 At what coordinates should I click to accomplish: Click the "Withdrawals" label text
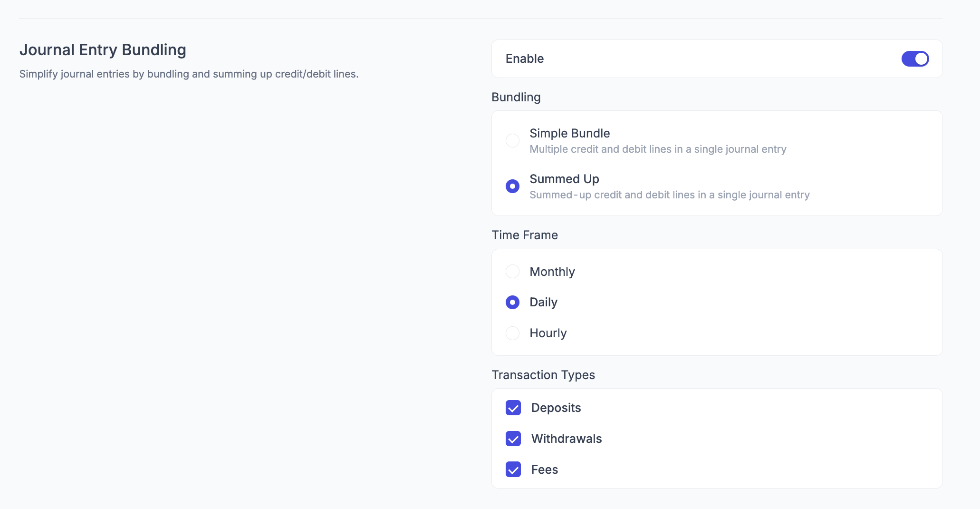click(x=567, y=439)
